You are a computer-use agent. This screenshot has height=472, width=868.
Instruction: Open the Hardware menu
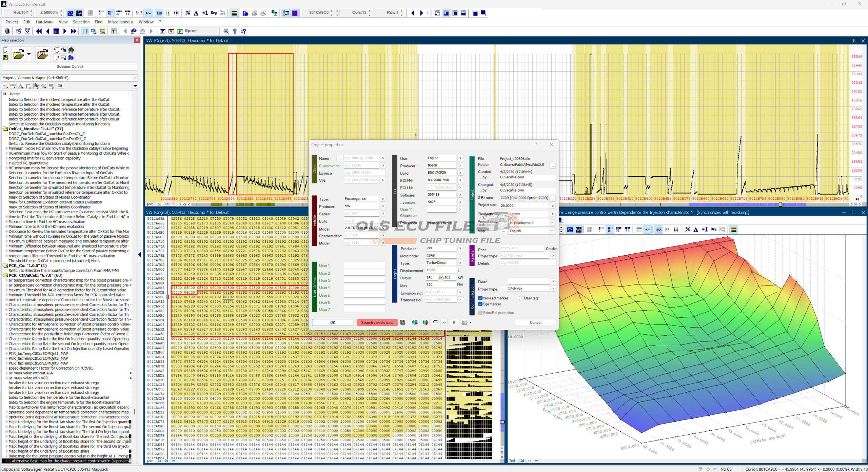tap(44, 22)
